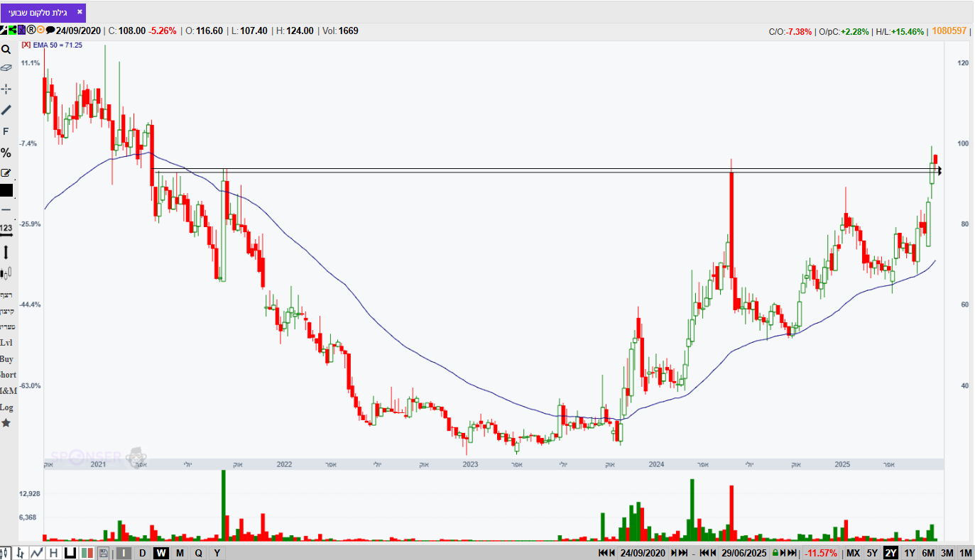Jump end date to first record

704,553
